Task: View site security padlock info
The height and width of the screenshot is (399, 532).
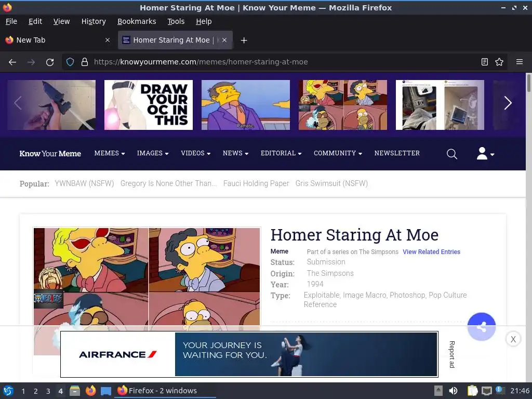Action: tap(85, 62)
